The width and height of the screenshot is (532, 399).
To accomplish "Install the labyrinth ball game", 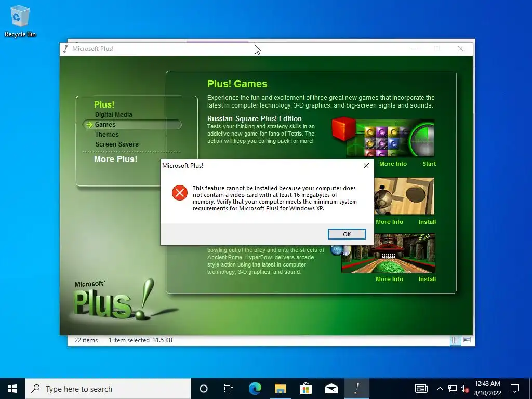I will point(427,222).
